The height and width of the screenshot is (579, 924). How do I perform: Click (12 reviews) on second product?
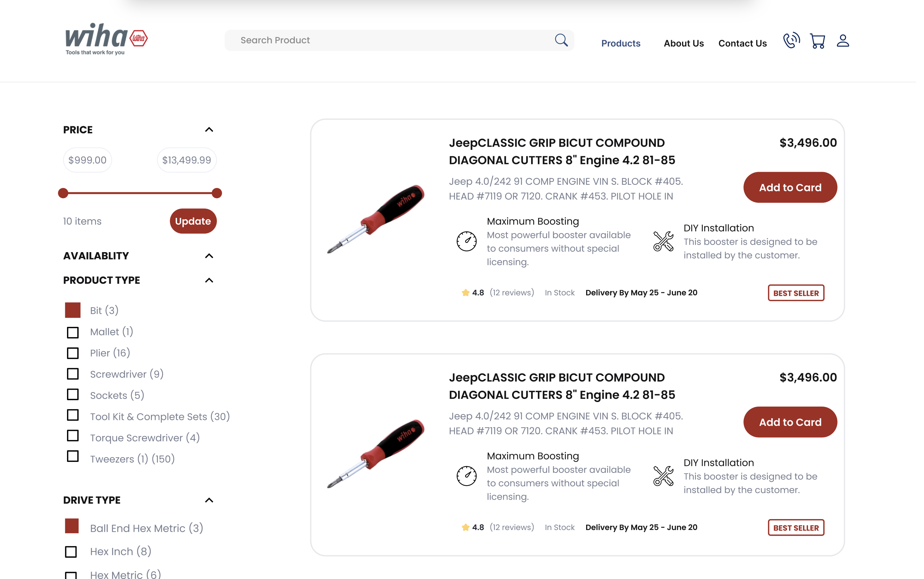(x=511, y=527)
